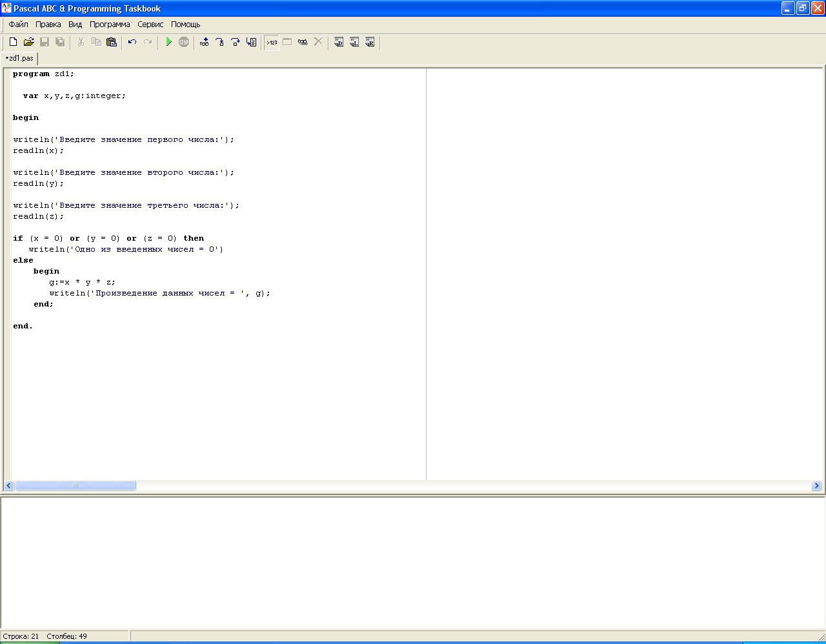The image size is (826, 644).
Task: Click the New file icon
Action: (13, 42)
